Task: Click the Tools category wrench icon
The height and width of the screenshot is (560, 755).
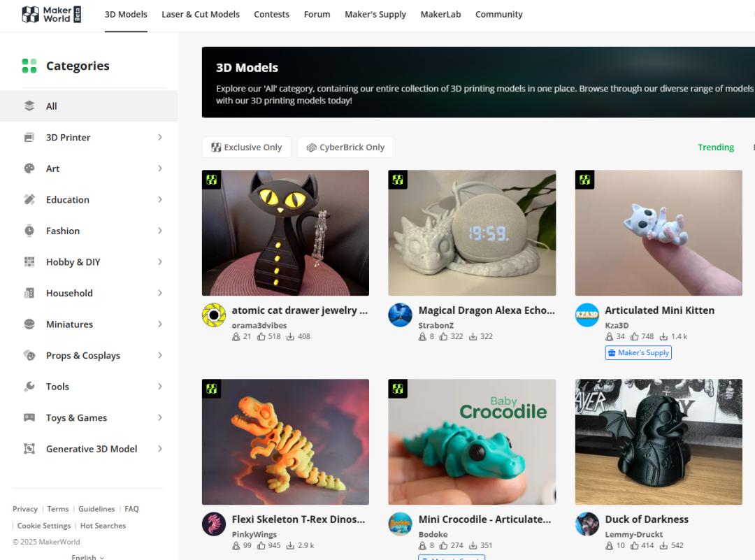Action: (29, 387)
